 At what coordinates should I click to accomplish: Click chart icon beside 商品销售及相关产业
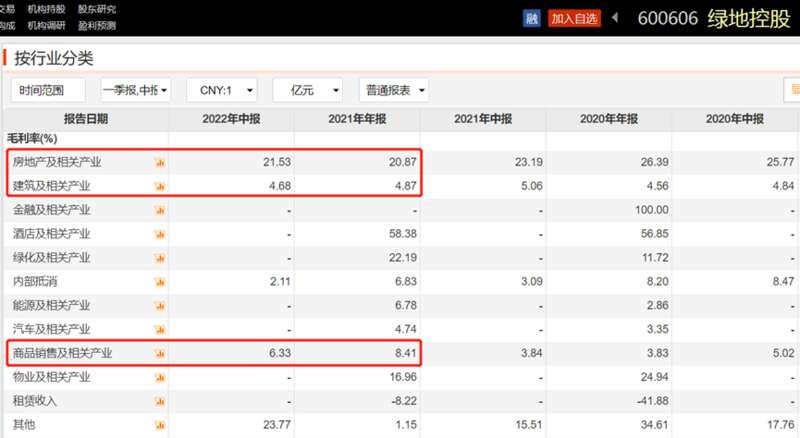click(x=159, y=353)
